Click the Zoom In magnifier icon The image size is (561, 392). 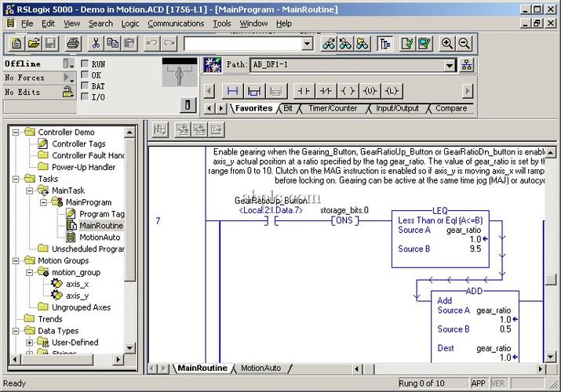(x=447, y=44)
